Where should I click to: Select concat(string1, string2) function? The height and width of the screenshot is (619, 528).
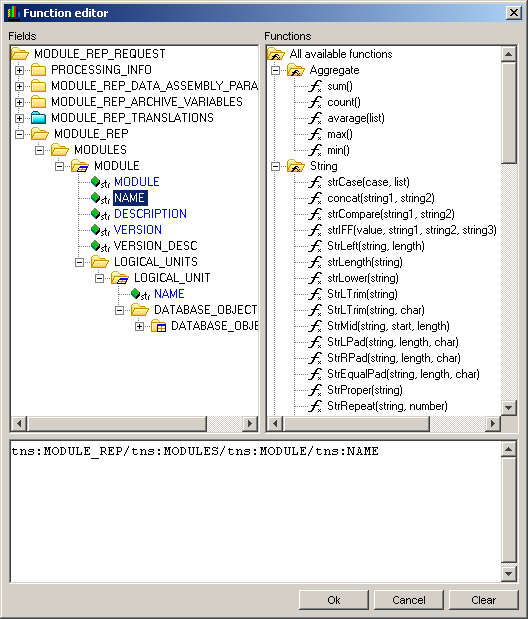tap(381, 198)
